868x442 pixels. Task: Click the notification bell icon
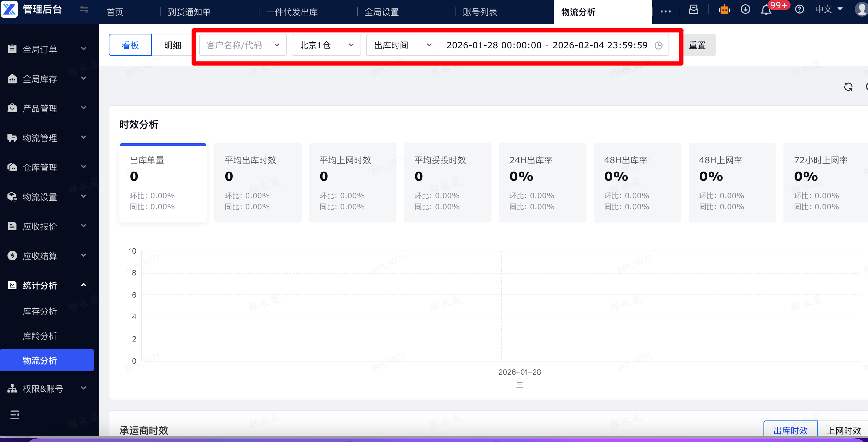click(x=766, y=10)
